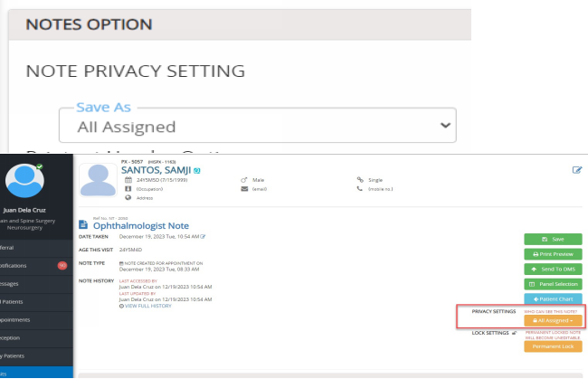Click the Print Preview button

tap(553, 254)
